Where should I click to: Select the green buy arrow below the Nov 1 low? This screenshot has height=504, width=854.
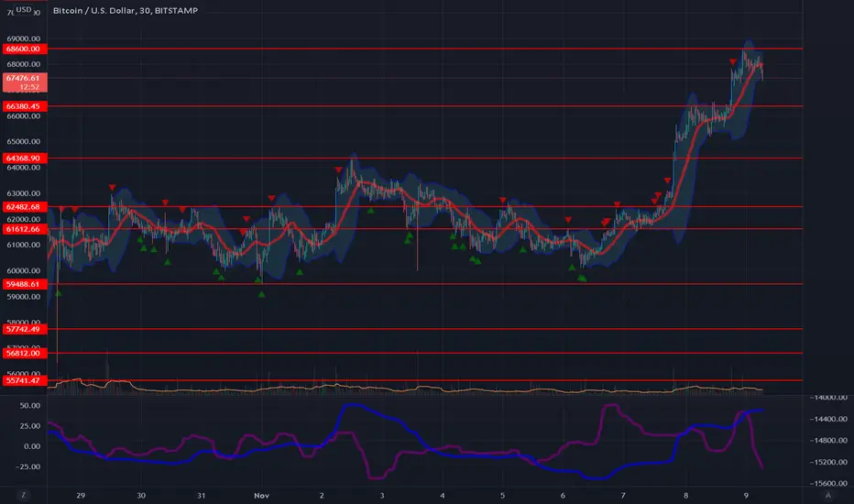point(261,294)
